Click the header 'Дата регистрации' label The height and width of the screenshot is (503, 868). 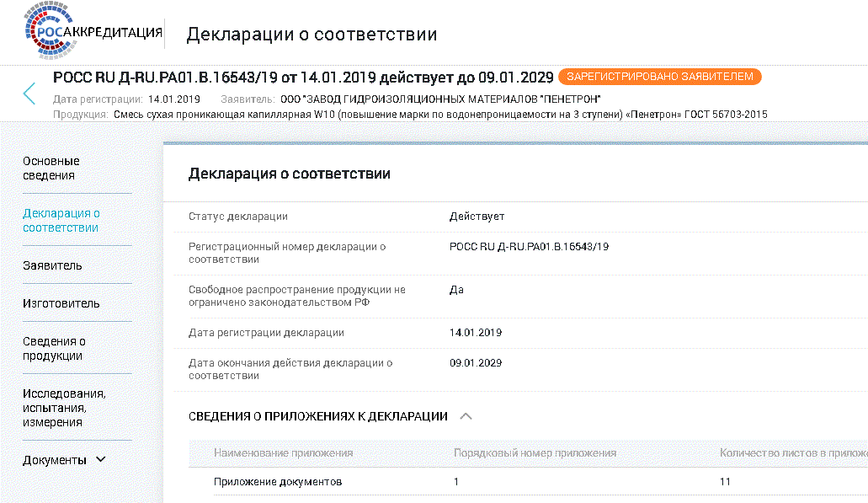click(98, 99)
